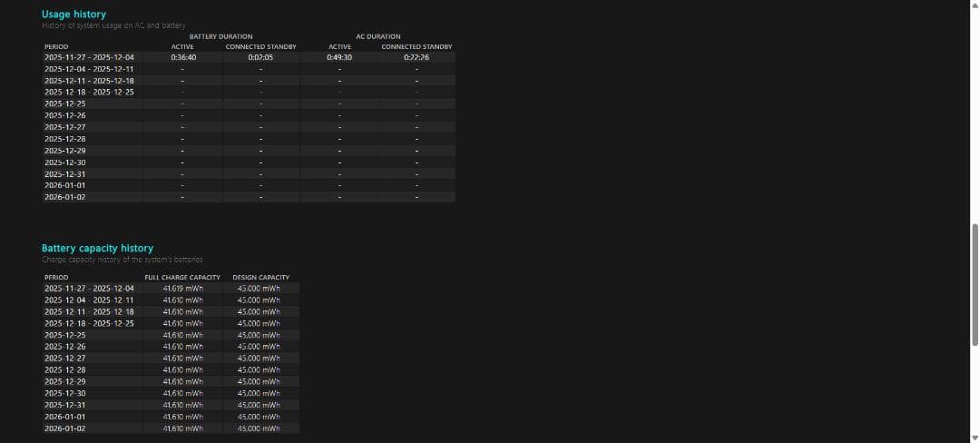Click the Battery capacity history heading
This screenshot has width=980, height=443.
pos(97,248)
